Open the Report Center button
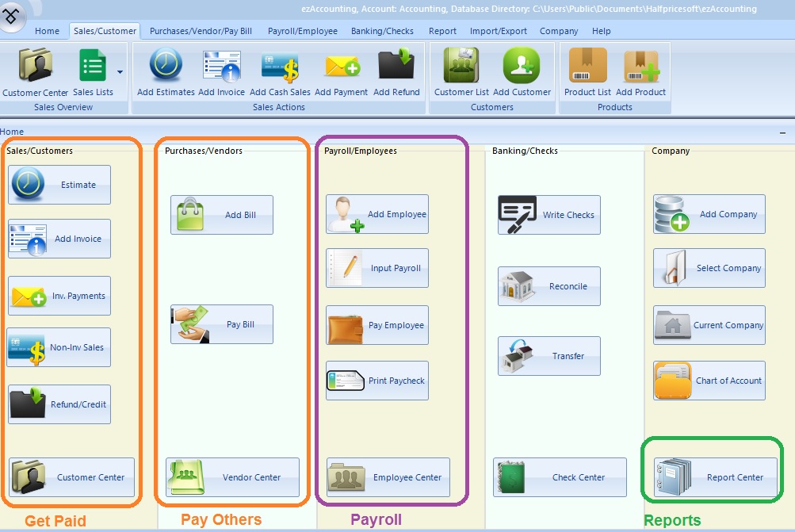This screenshot has height=532, width=795. point(715,477)
